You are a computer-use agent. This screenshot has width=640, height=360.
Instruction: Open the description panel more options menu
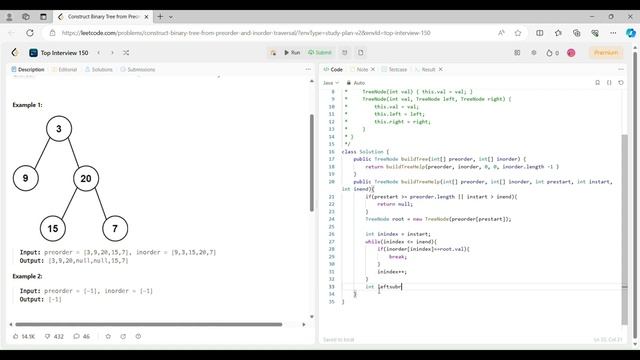coord(308,69)
